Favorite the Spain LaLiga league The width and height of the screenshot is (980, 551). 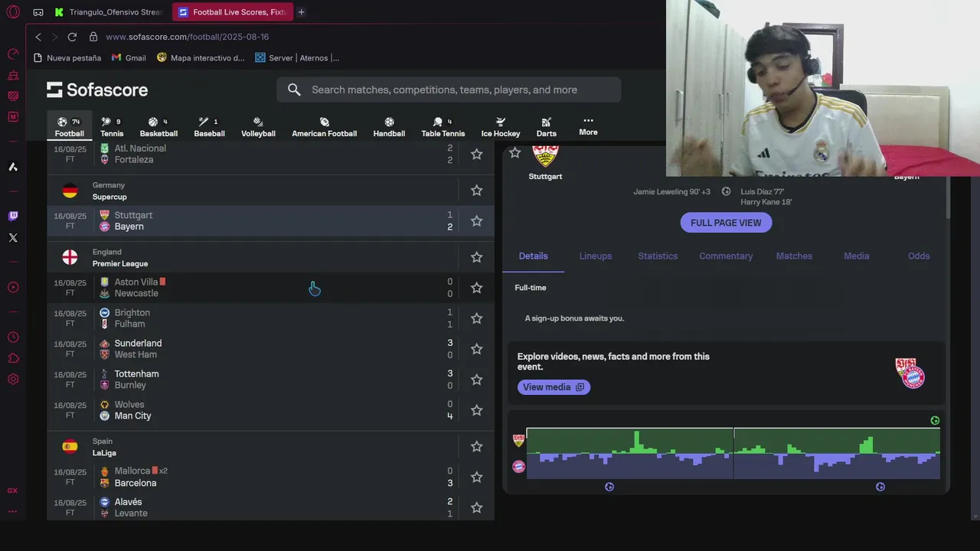(x=476, y=446)
